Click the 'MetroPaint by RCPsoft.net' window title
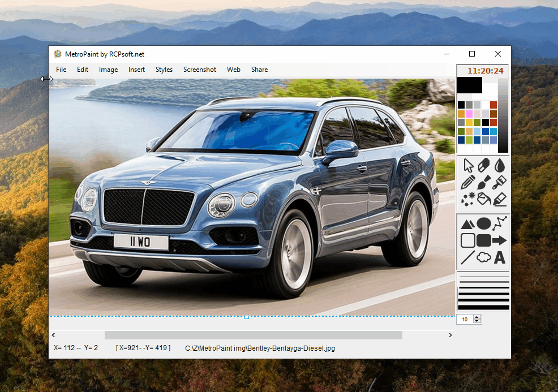This screenshot has width=558, height=392. [105, 54]
